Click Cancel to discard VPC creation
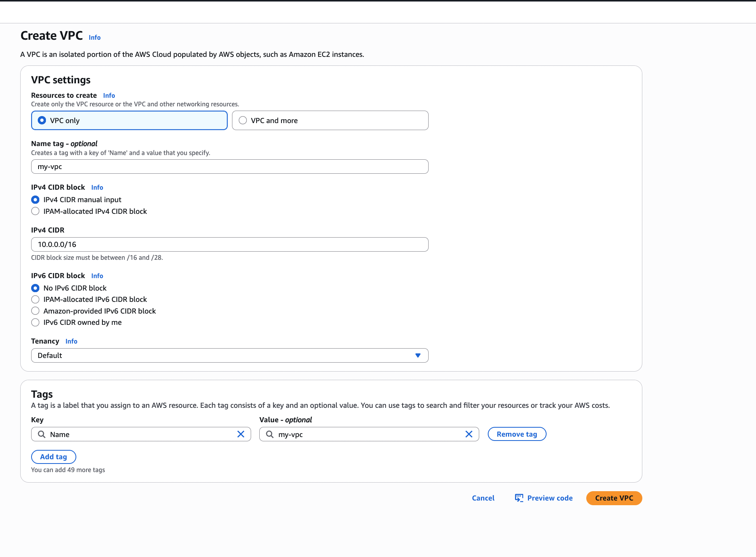The image size is (756, 557). click(x=483, y=498)
